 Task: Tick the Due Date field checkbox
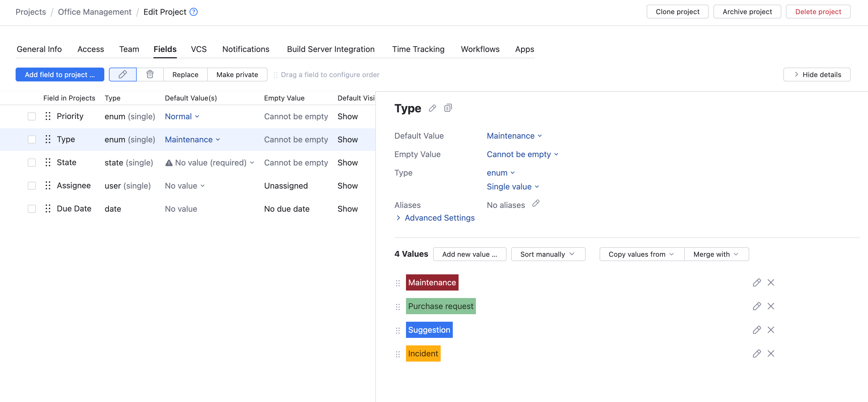32,209
